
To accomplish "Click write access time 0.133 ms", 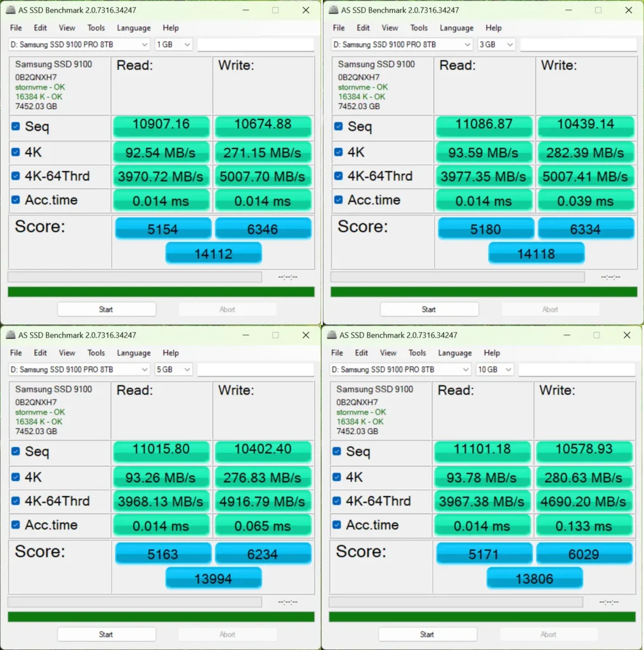I will coord(584,526).
